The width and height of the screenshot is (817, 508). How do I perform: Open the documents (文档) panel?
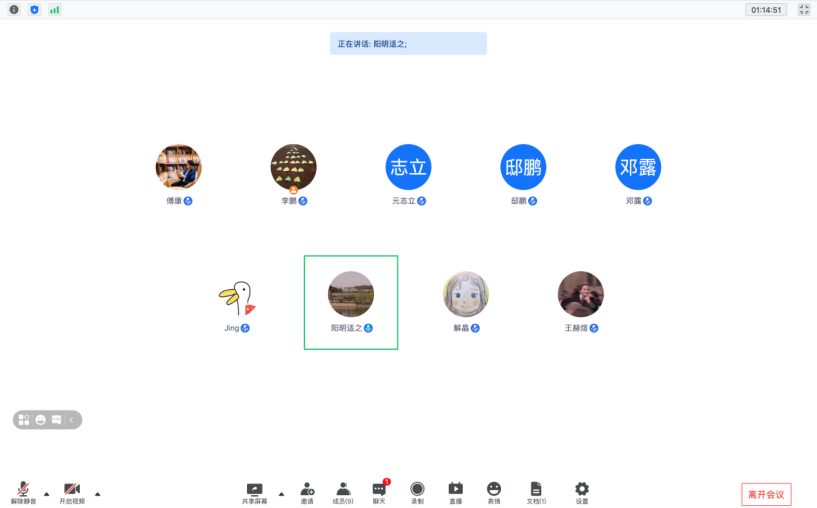pyautogui.click(x=536, y=490)
